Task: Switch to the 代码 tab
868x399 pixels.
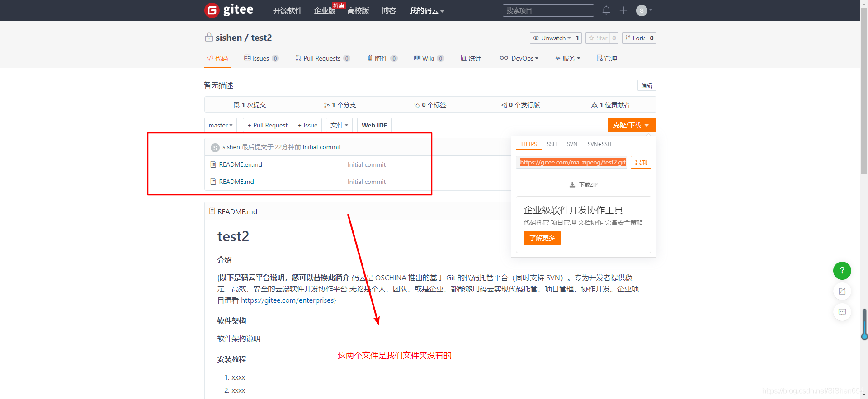Action: [217, 58]
